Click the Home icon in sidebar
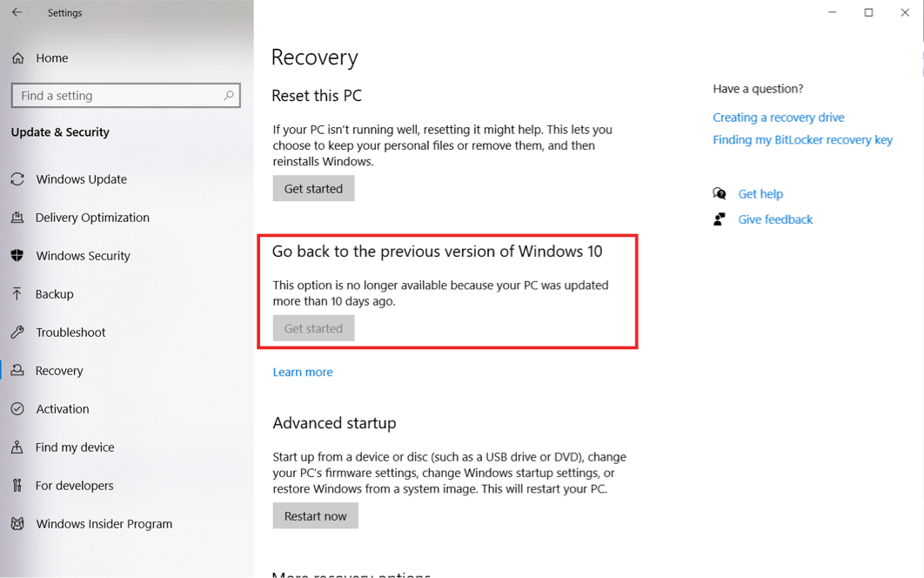The height and width of the screenshot is (578, 924). click(17, 58)
